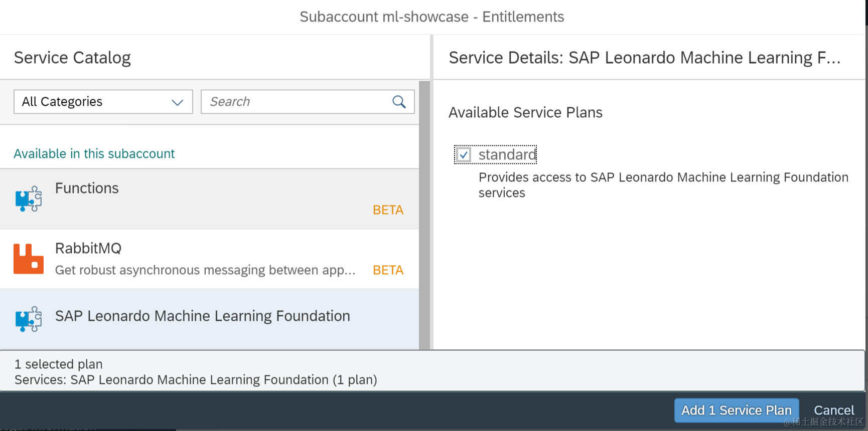Click the RabbitMQ BETA label
This screenshot has height=431, width=868.
point(388,270)
